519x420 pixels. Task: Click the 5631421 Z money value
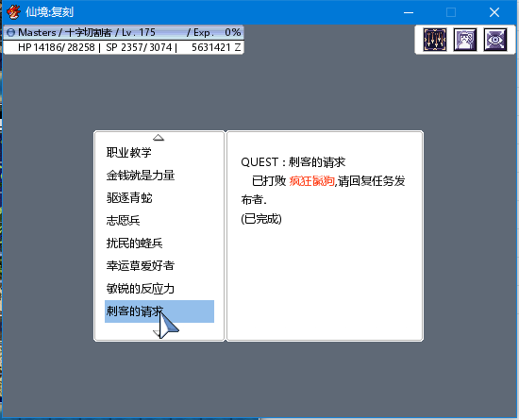pyautogui.click(x=216, y=47)
